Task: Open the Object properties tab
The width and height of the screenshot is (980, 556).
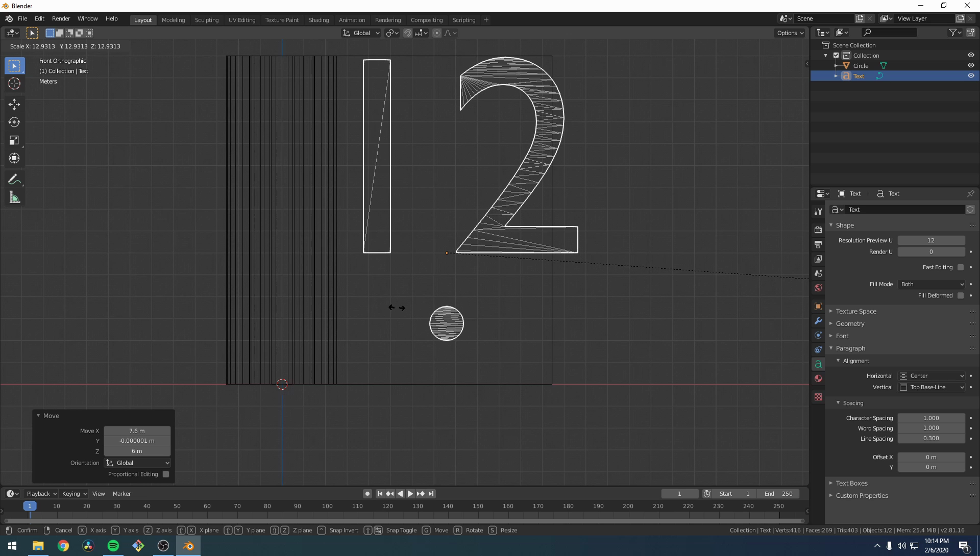Action: tap(818, 306)
